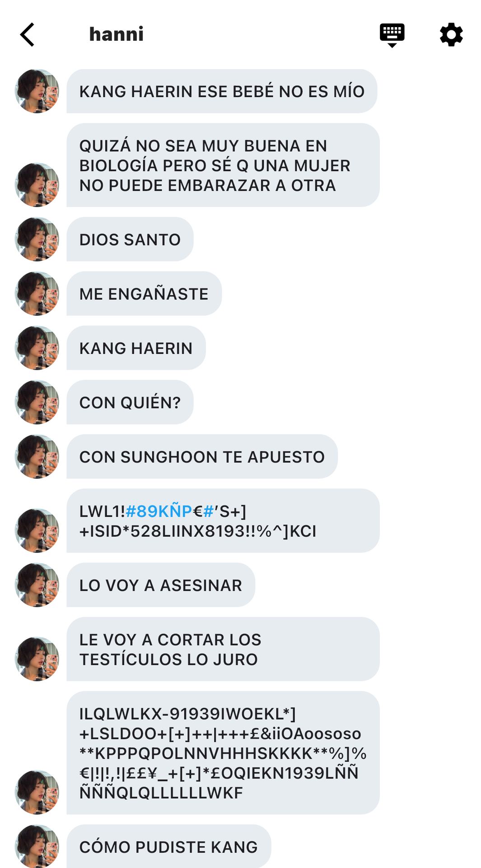Image resolution: width=481 pixels, height=868 pixels.
Task: Select the DIOS SANTO message bubble
Action: coord(130,239)
